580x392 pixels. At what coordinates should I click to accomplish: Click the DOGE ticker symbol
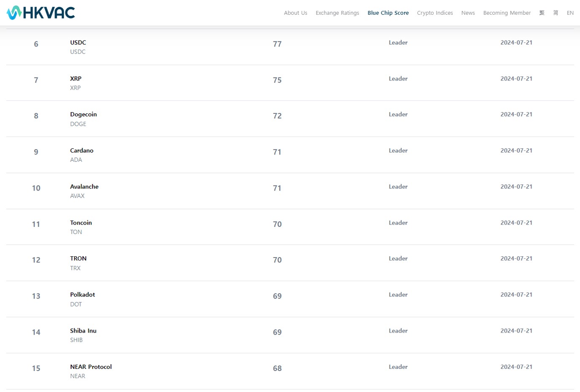(x=78, y=124)
